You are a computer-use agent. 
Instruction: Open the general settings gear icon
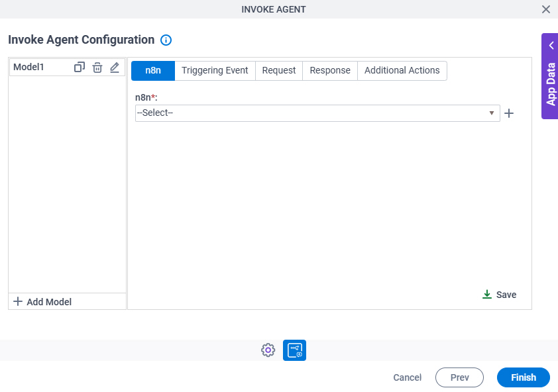tap(268, 350)
